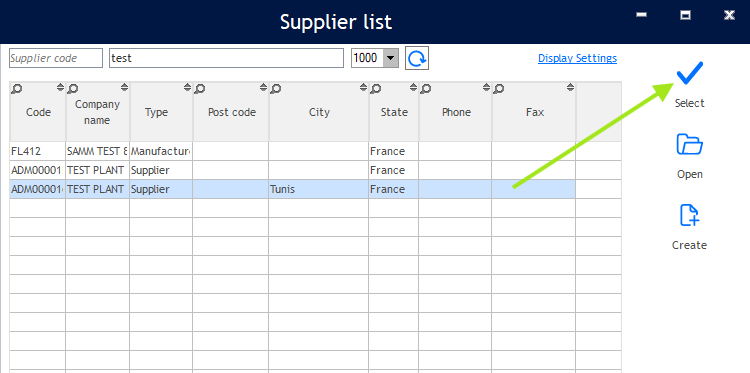The image size is (750, 373).
Task: Click the search field containing 'test'
Action: click(x=226, y=58)
